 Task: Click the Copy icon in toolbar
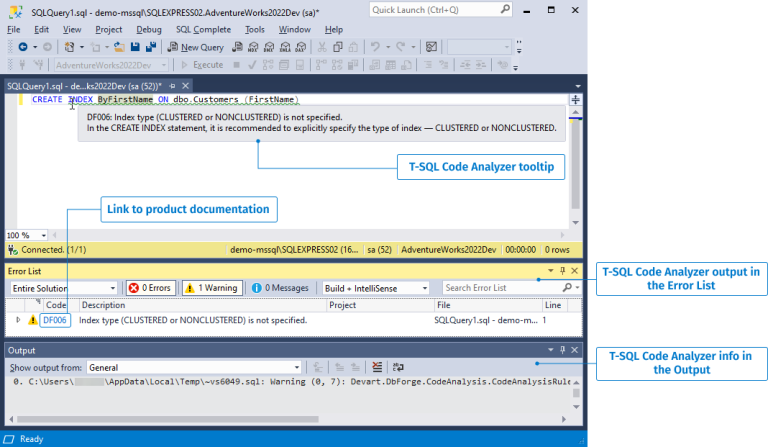point(337,47)
